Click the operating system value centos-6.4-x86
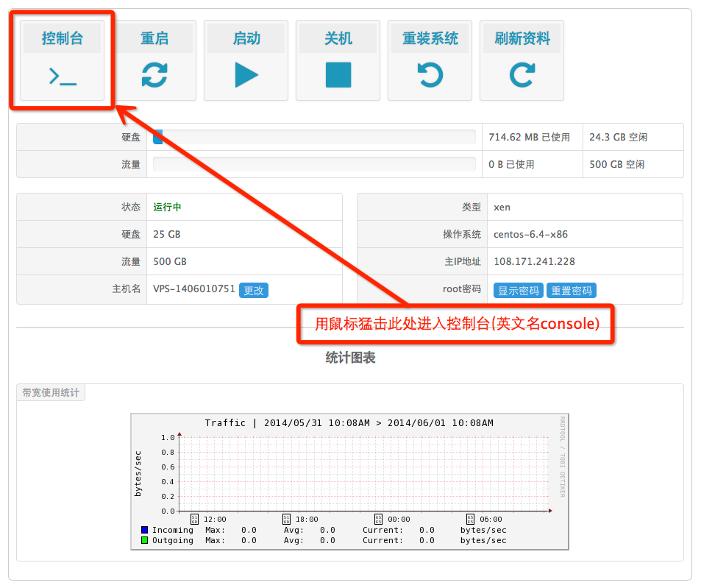Viewport: 701px width, 588px height. (530, 235)
